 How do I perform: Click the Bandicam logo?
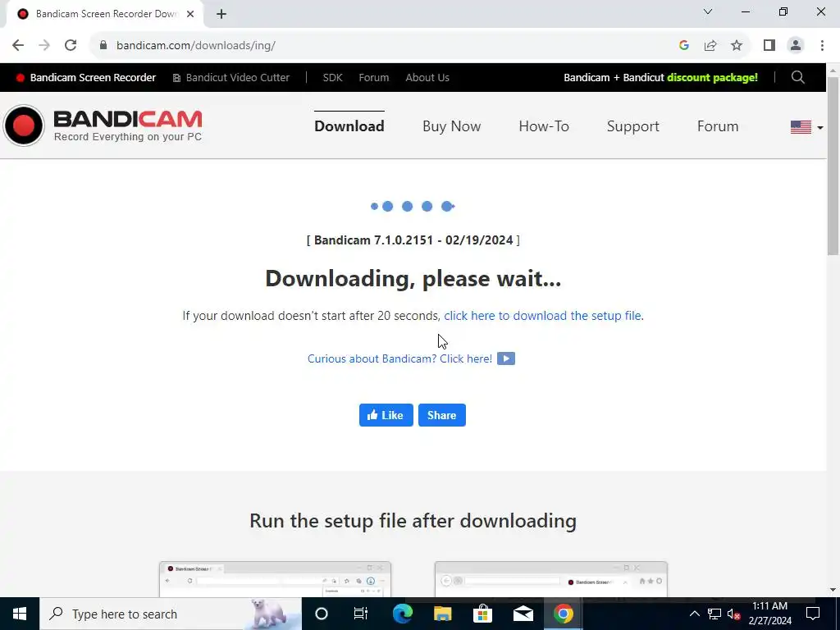click(x=103, y=126)
